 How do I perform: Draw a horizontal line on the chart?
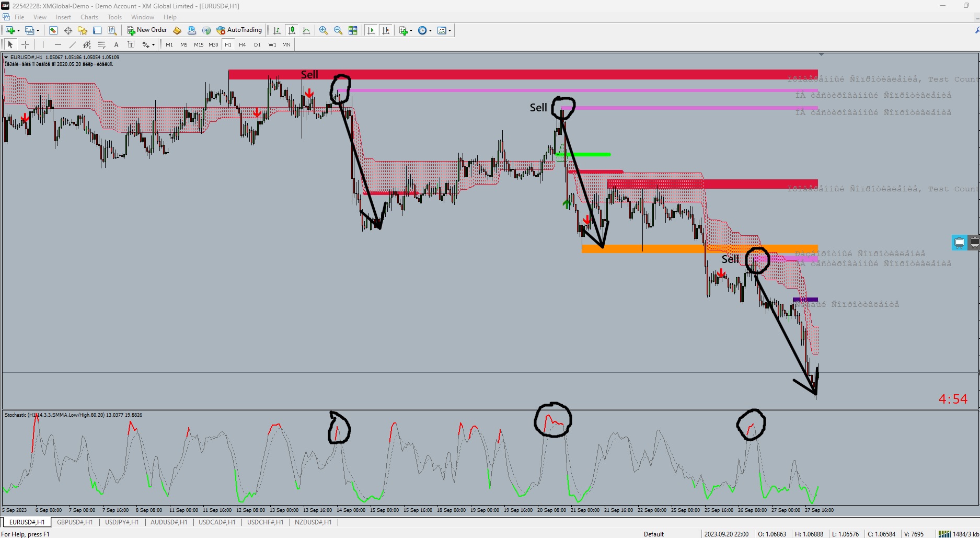57,44
